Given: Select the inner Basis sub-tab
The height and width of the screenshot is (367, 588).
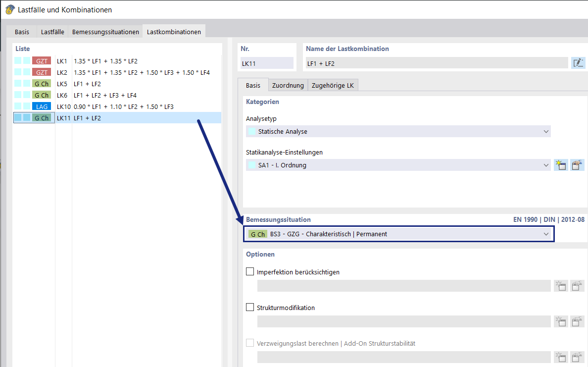Looking at the screenshot, I should tap(253, 85).
